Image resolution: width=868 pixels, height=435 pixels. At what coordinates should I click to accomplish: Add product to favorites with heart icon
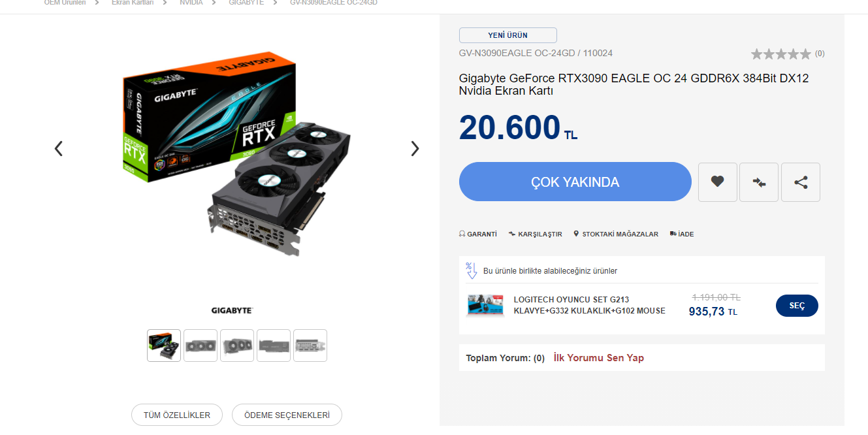pyautogui.click(x=718, y=182)
